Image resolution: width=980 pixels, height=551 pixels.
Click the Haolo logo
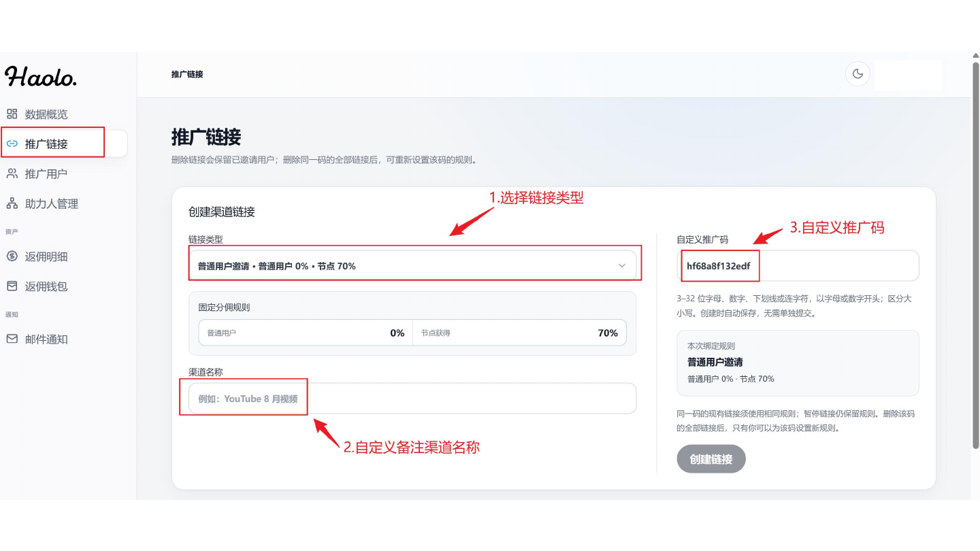point(41,76)
